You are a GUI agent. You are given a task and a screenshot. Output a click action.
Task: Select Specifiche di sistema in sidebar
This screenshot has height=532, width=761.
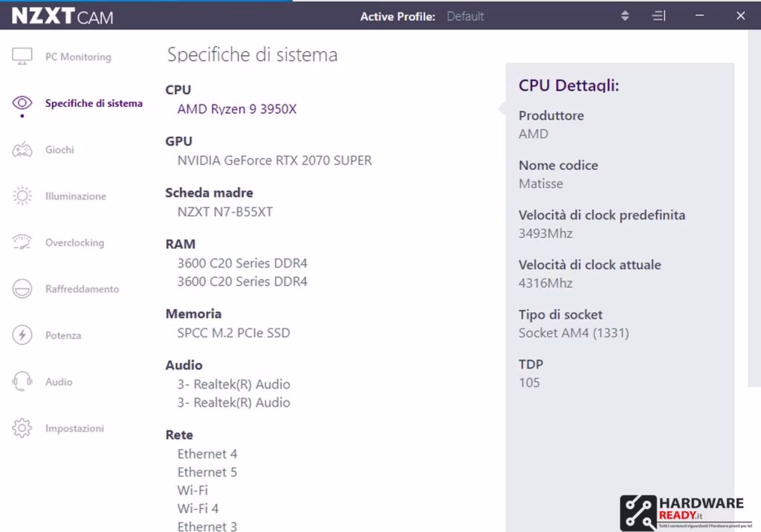coord(94,103)
